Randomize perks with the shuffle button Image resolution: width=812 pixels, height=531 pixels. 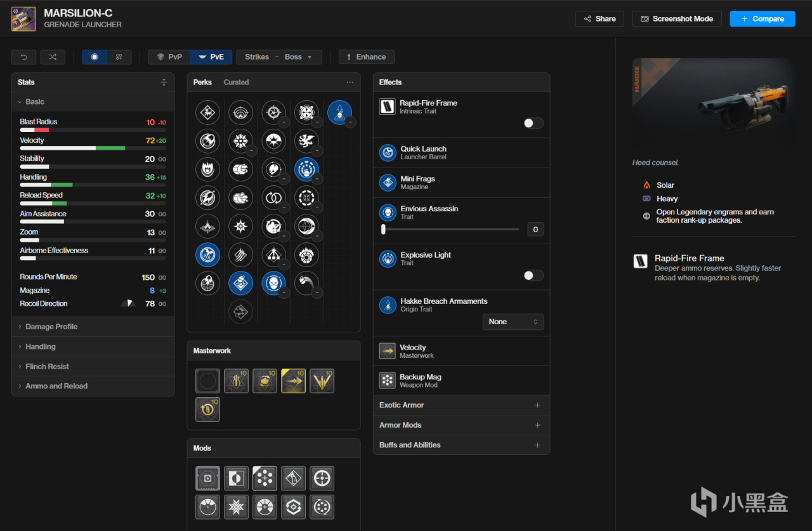pos(53,57)
